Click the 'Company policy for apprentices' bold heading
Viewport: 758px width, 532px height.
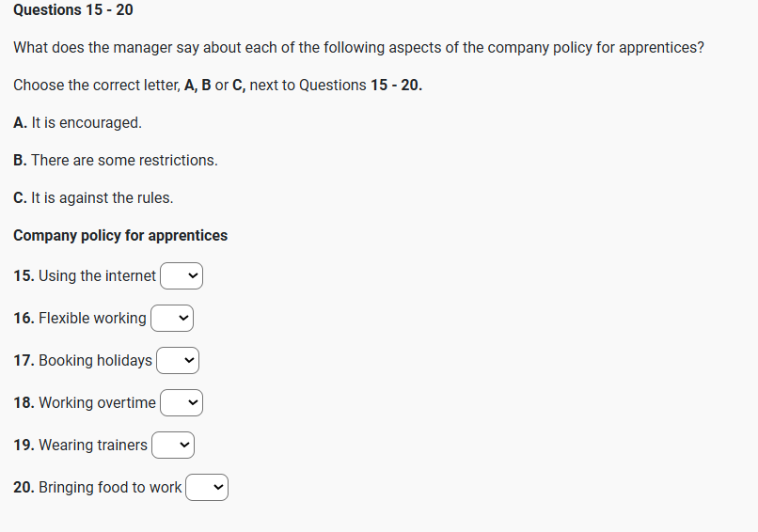pyautogui.click(x=120, y=235)
